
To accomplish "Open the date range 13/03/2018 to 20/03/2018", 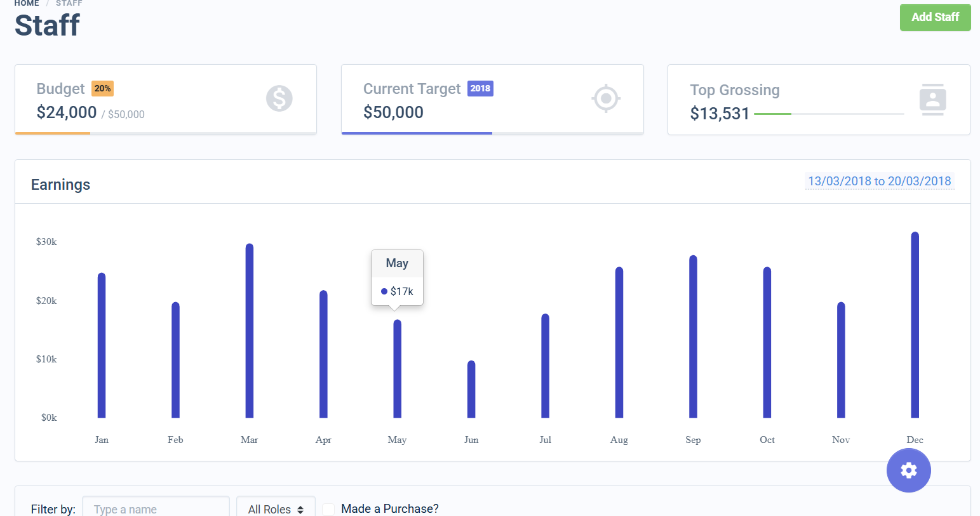I will tap(880, 181).
